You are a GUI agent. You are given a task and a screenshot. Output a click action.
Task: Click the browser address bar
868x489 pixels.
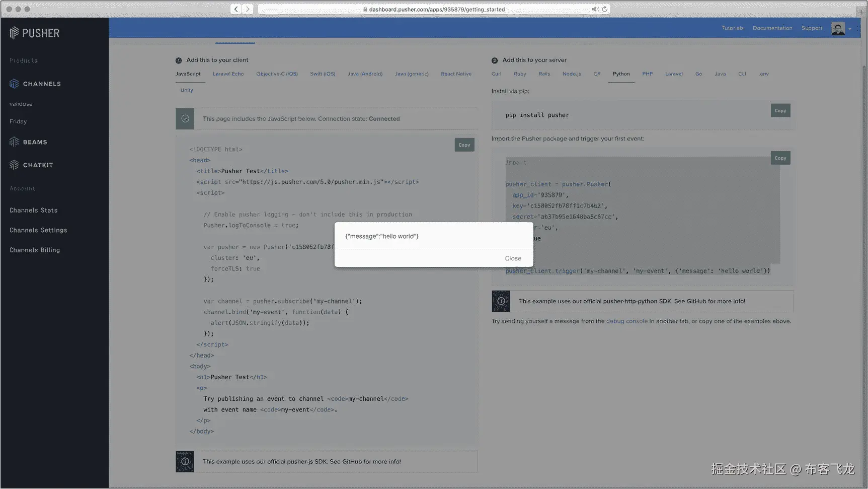coord(434,9)
